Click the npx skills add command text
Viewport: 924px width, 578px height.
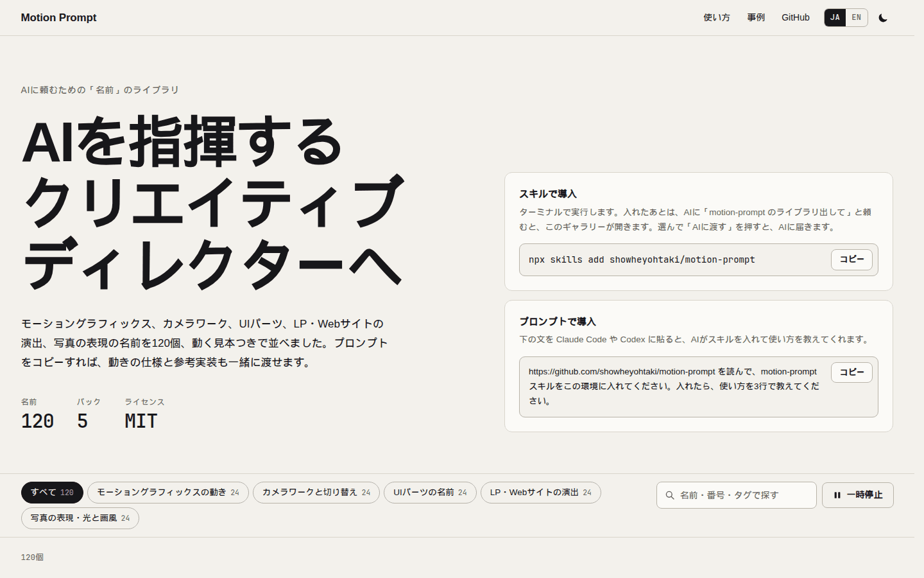point(642,260)
